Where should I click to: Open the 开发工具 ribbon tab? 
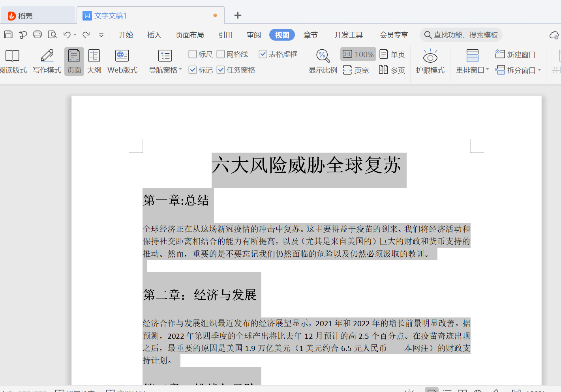tap(349, 35)
